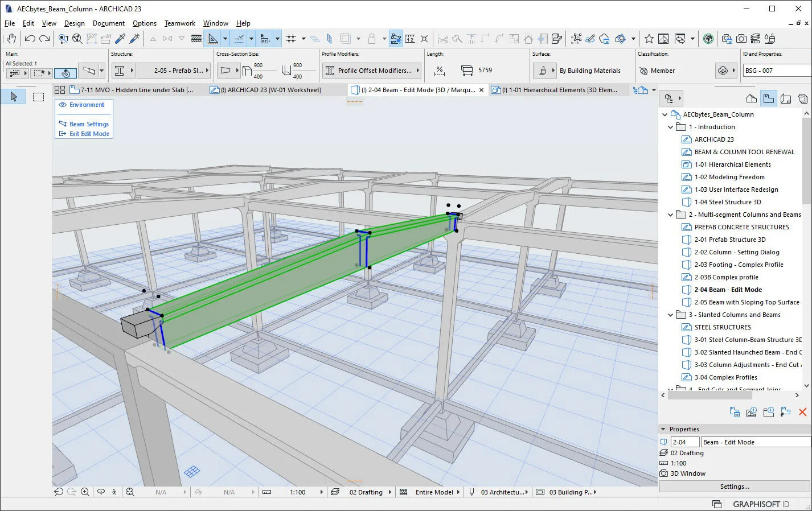Open the Document menu

coord(108,23)
